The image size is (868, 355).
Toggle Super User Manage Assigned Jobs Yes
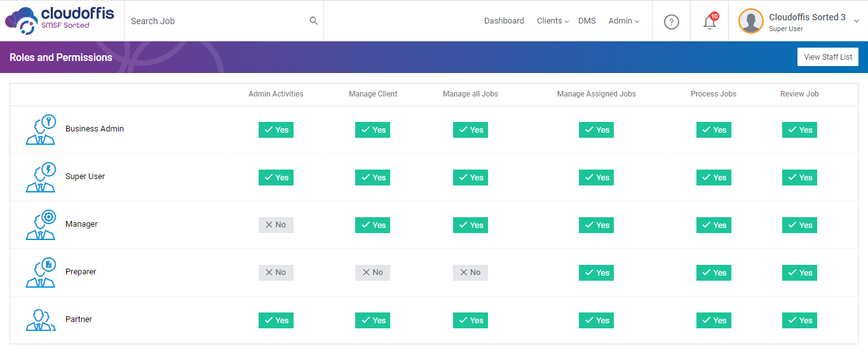pyautogui.click(x=596, y=177)
